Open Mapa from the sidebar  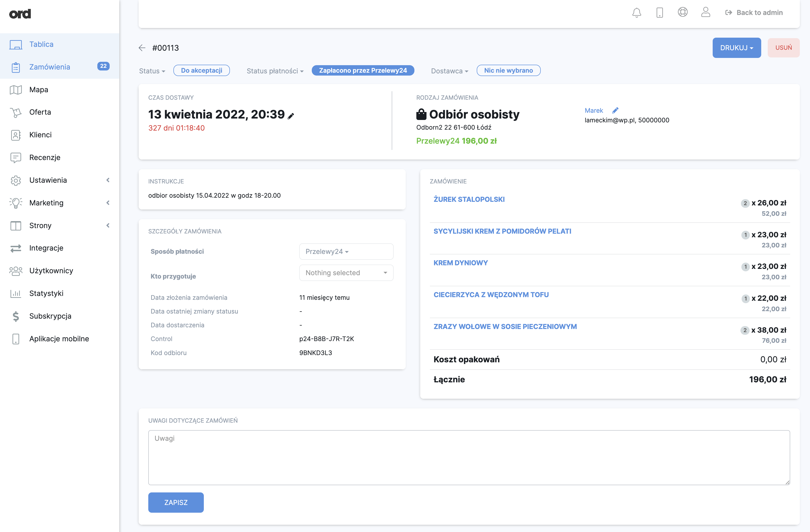click(39, 90)
